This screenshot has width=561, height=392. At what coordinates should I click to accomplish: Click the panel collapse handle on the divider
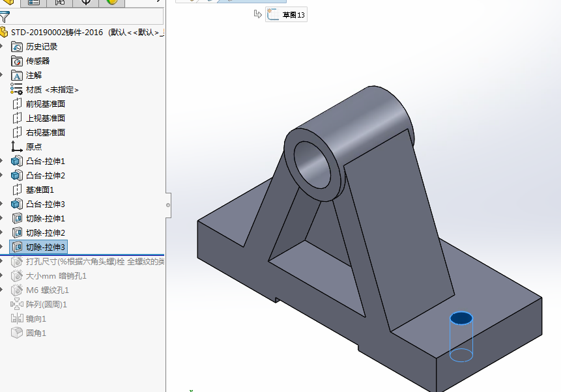168,205
